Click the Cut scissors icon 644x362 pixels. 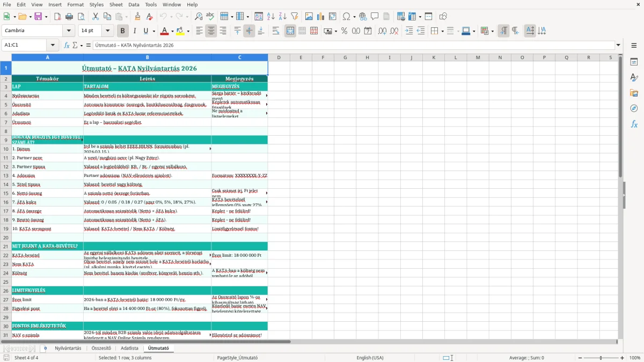95,17
